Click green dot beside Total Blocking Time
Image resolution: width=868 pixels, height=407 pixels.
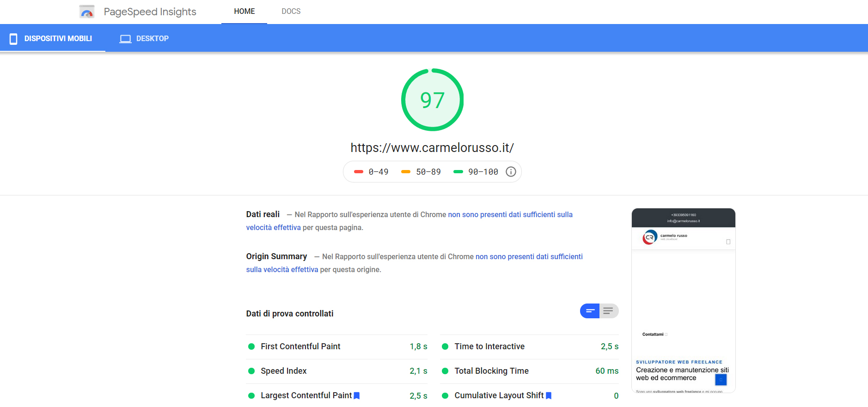point(445,371)
